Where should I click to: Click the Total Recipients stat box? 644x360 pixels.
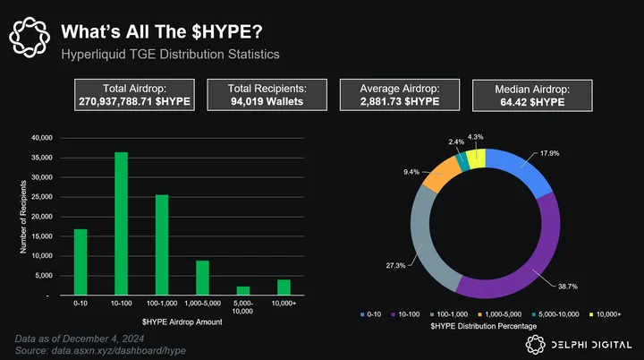(267, 95)
